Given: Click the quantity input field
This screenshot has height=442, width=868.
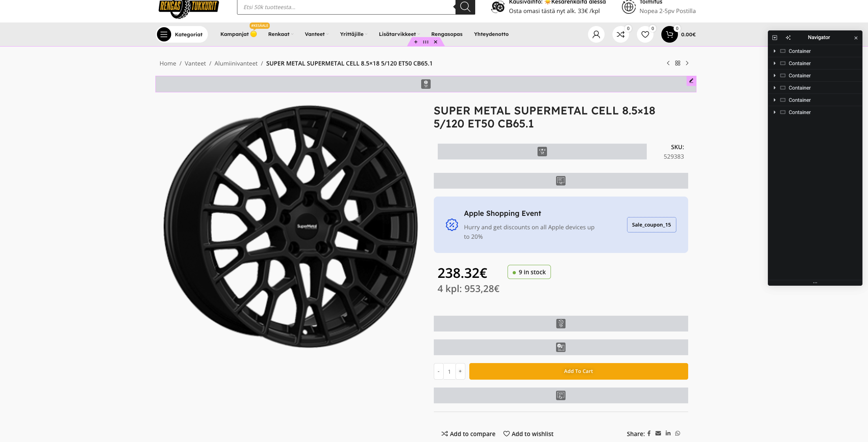Looking at the screenshot, I should coord(449,371).
